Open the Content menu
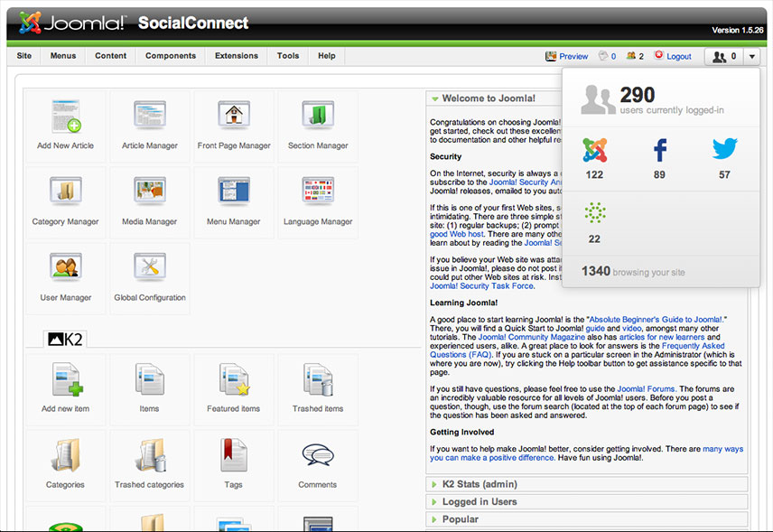The width and height of the screenshot is (773, 532). (110, 56)
